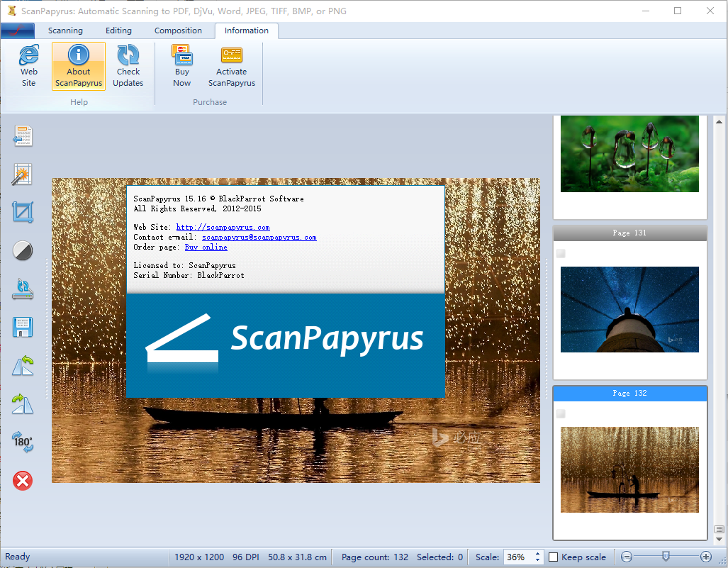
Task: Check the Page 132 thumbnail checkbox
Action: (561, 413)
